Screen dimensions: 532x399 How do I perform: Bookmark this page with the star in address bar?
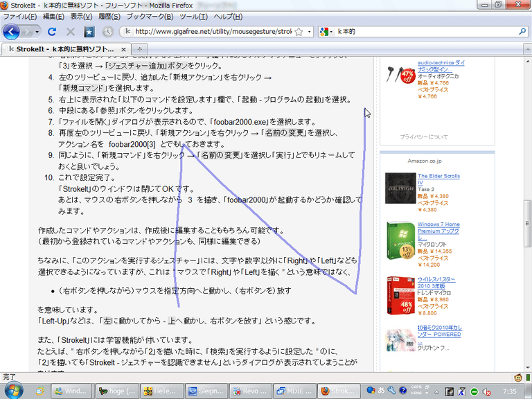click(x=299, y=32)
